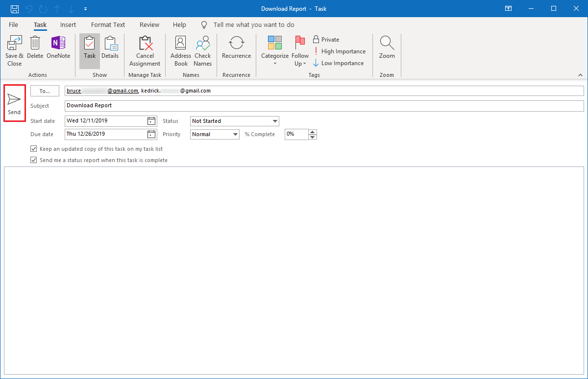The height and width of the screenshot is (379, 588).
Task: Delete this task
Action: (35, 48)
